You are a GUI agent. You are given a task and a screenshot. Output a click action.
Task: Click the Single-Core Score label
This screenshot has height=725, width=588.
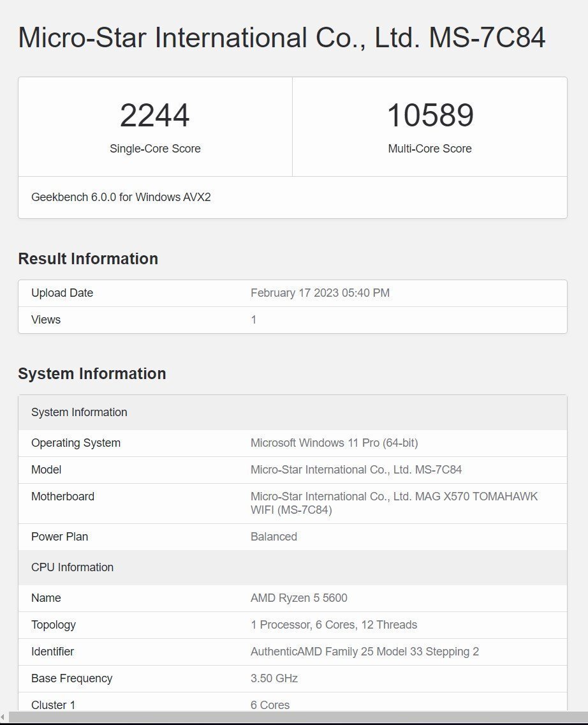tap(155, 149)
